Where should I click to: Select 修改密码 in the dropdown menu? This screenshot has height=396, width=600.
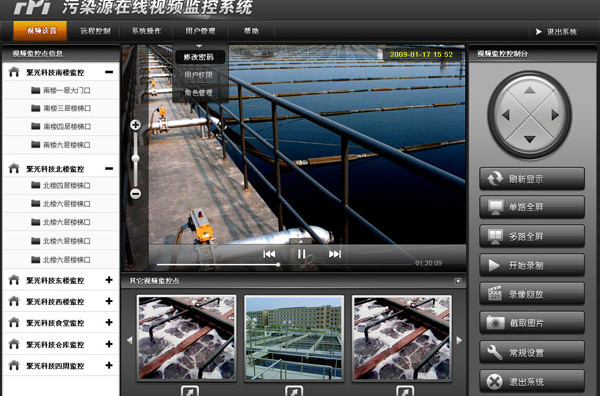click(199, 57)
